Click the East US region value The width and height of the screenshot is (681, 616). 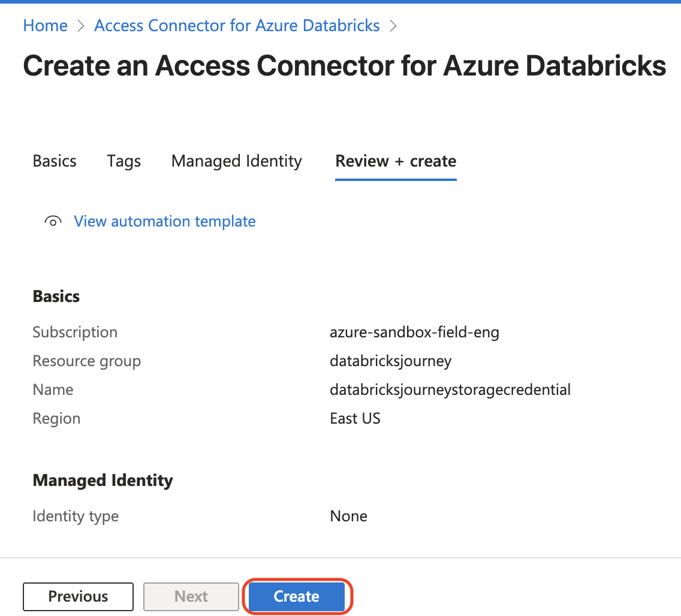[x=355, y=418]
